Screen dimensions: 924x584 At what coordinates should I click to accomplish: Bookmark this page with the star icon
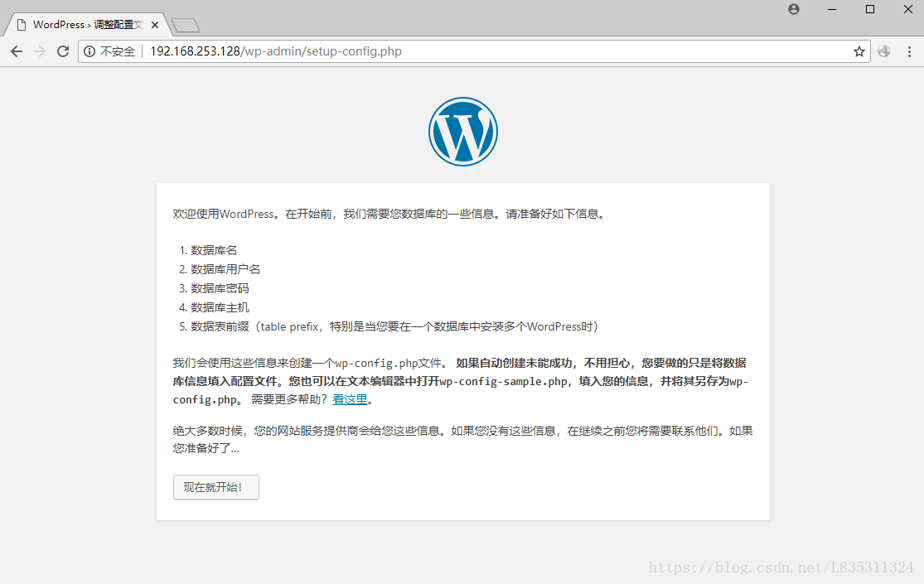[859, 51]
